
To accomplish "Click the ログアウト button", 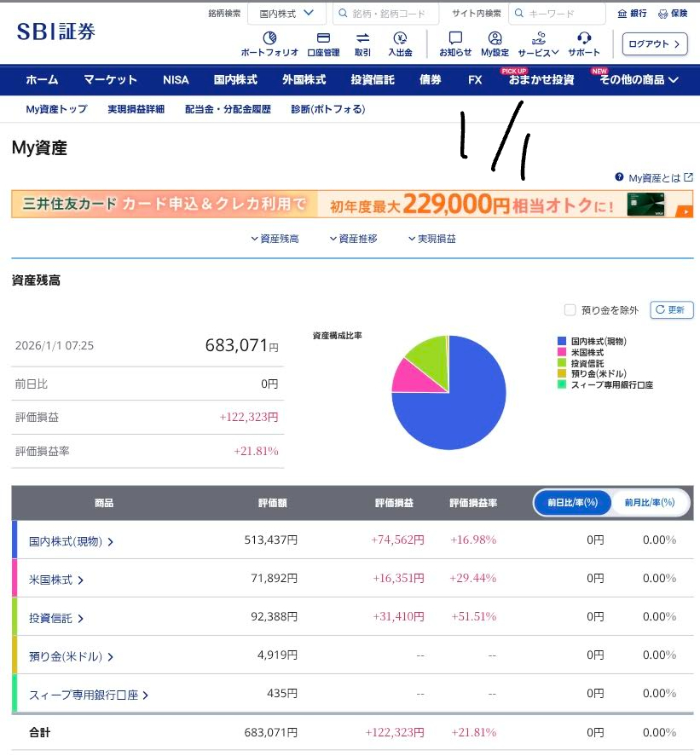I will [x=655, y=43].
